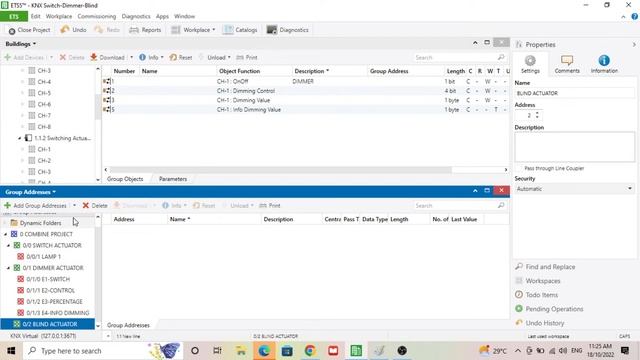The image size is (640, 360).
Task: Open Diagnostics from the toolbar
Action: point(287,30)
